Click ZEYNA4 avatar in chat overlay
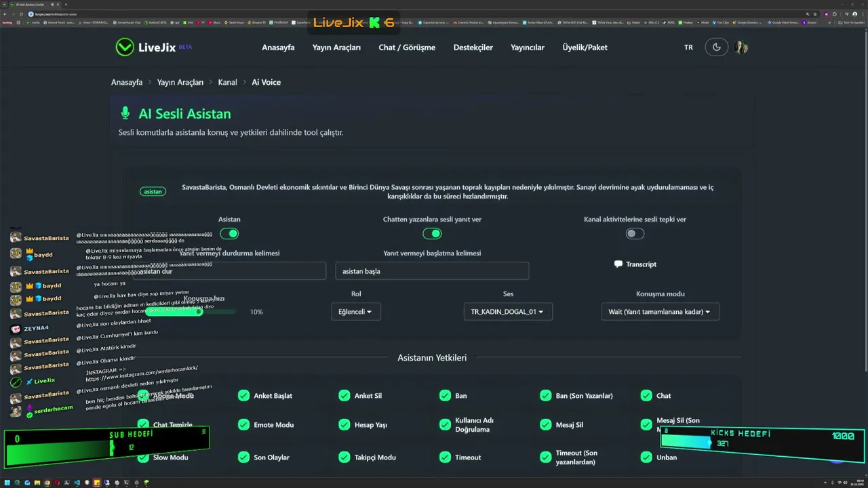868x488 pixels. pos(16,328)
